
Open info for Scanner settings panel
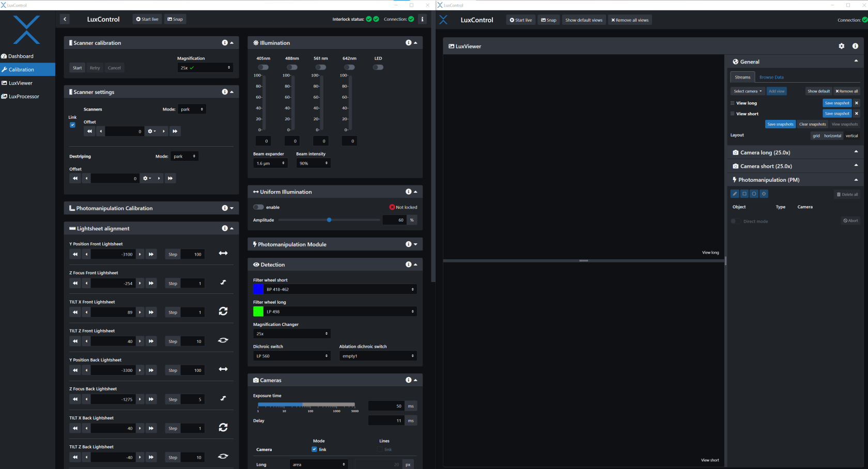coord(225,92)
